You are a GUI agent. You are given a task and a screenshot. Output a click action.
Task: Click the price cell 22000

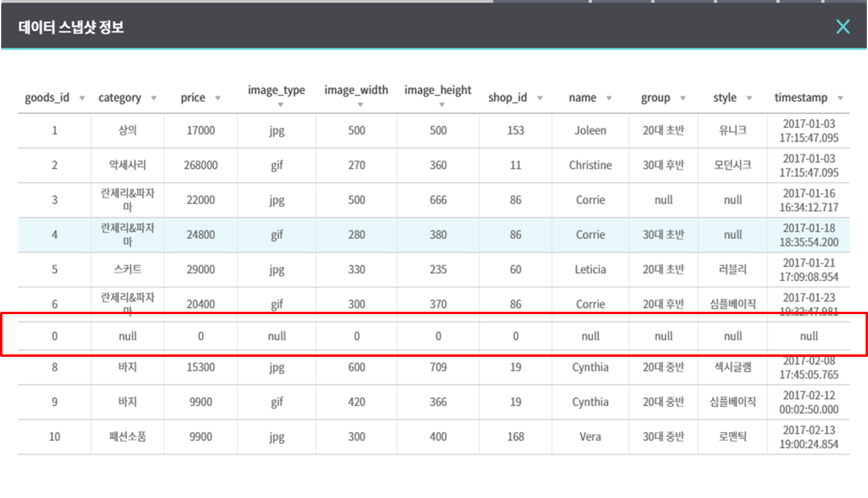[200, 200]
